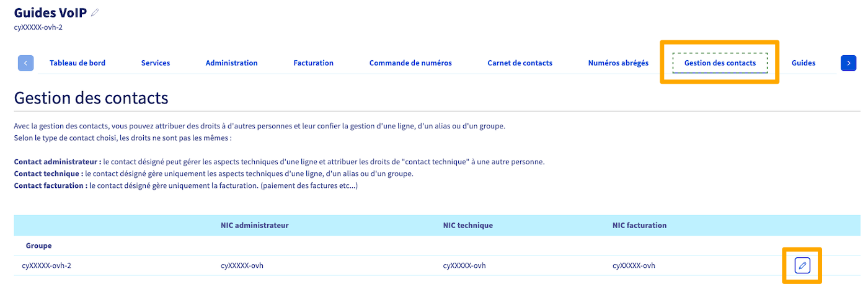Switch to the Carnet de contacts tab
This screenshot has width=868, height=284.
coord(520,63)
